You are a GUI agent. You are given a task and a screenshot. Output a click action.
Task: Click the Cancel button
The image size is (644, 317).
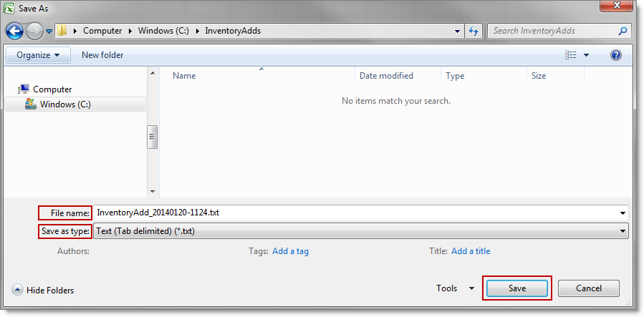coord(588,288)
